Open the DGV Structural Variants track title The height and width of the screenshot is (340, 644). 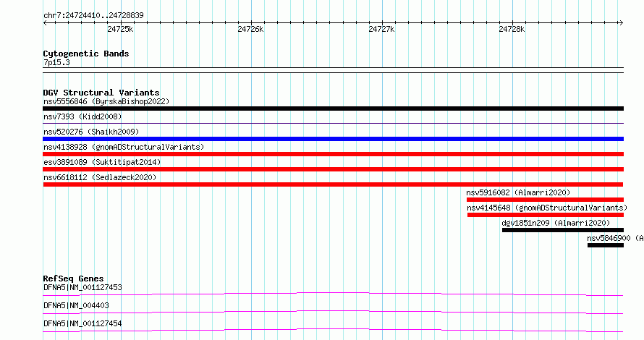[x=101, y=93]
